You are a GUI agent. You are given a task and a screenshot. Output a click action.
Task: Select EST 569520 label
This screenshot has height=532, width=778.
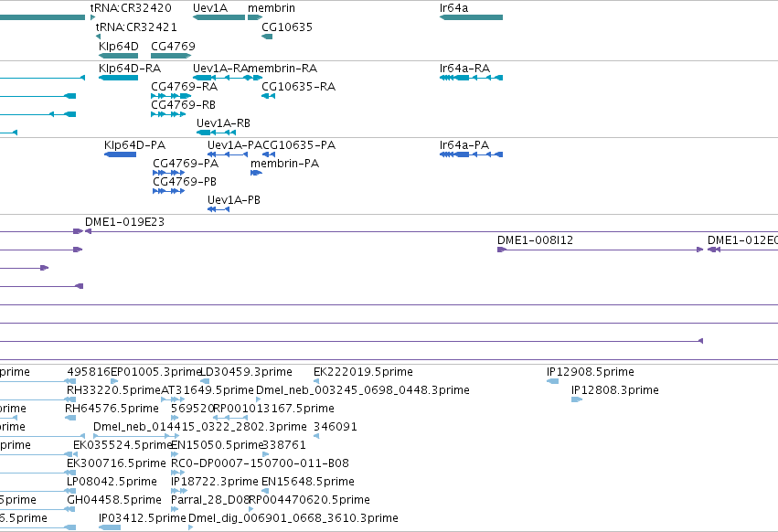pyautogui.click(x=192, y=409)
